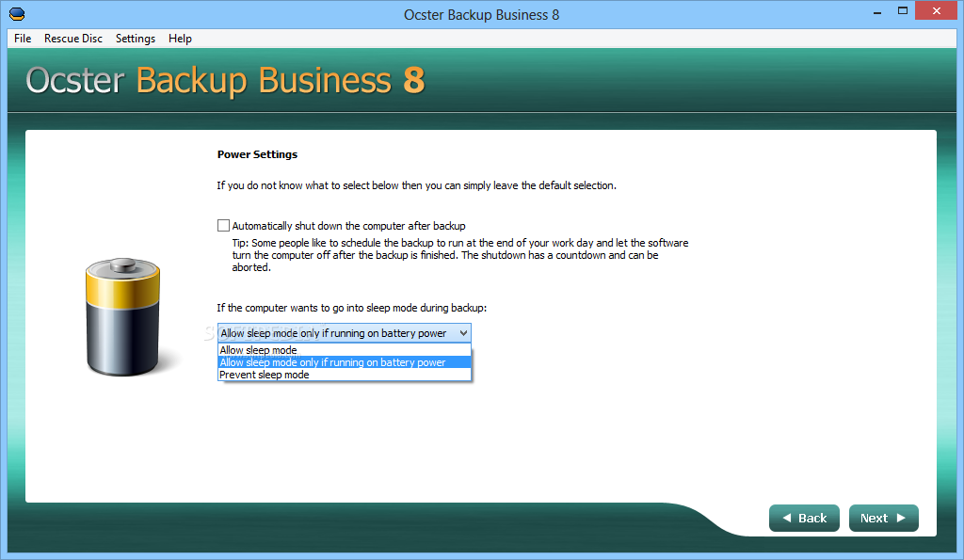964x560 pixels.
Task: Select the 'Allow sleep mode' option
Action: click(345, 350)
